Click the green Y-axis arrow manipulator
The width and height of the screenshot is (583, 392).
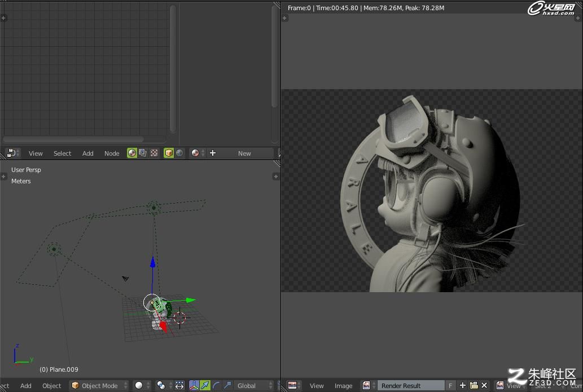pos(191,300)
